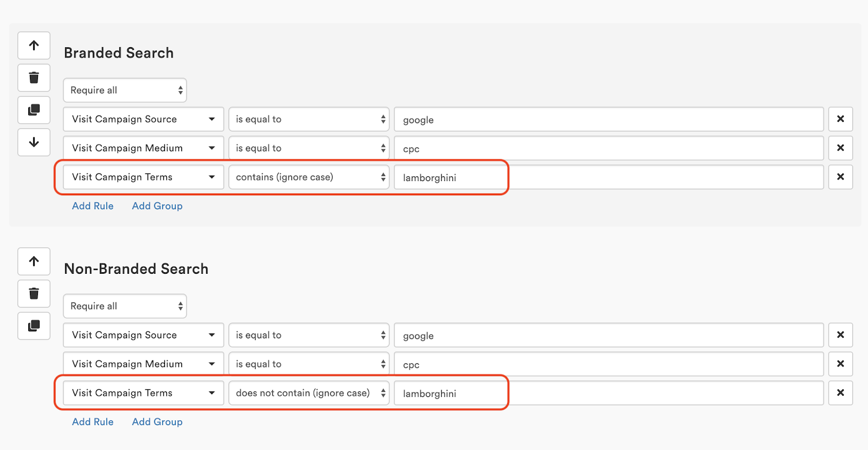Focus cpc value field in Branded Search
The width and height of the screenshot is (868, 450).
tap(609, 148)
